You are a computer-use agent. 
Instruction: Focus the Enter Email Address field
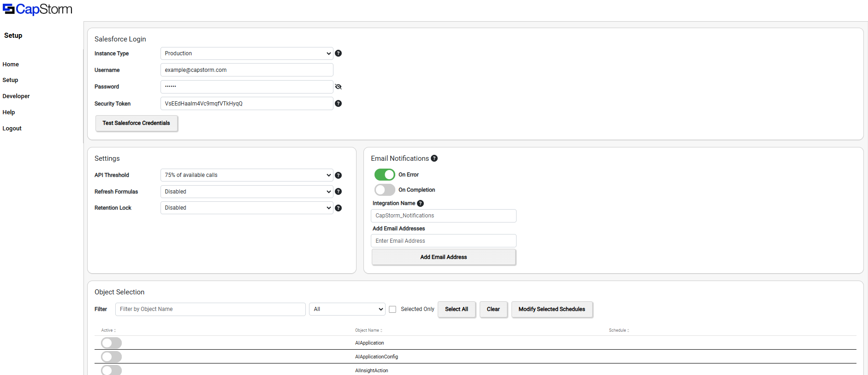click(444, 241)
